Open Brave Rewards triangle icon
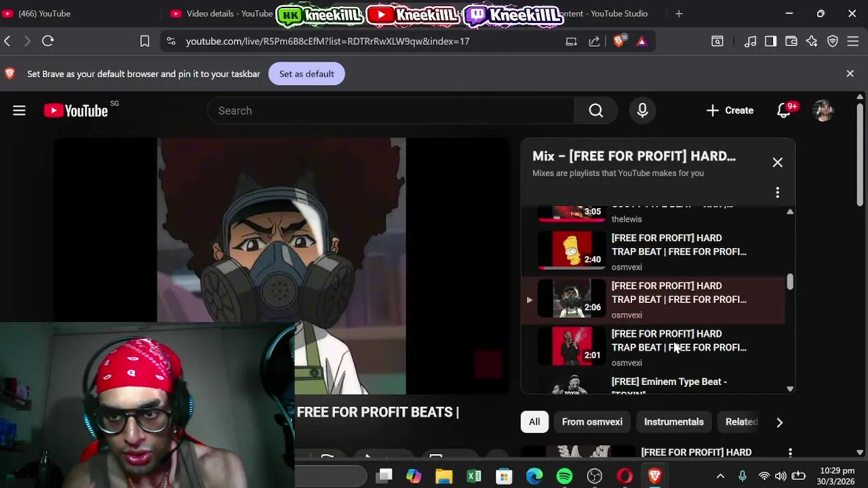Screen dimensions: 868x488 [x=642, y=41]
